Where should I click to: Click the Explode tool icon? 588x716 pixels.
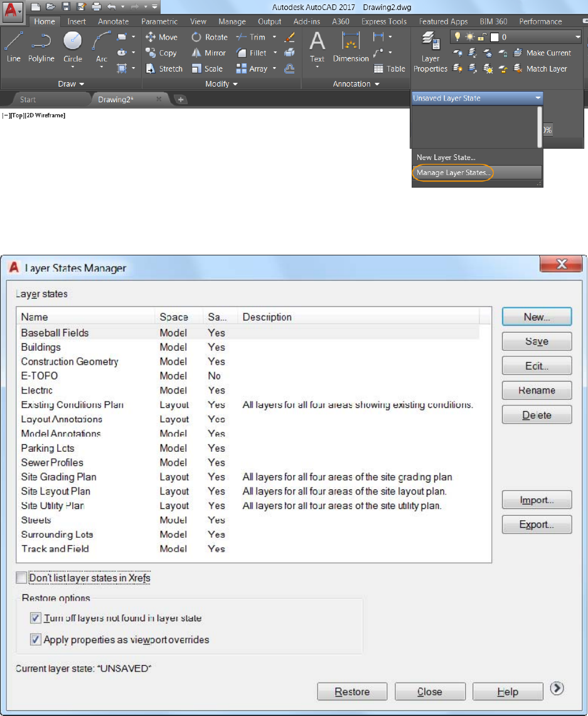289,53
